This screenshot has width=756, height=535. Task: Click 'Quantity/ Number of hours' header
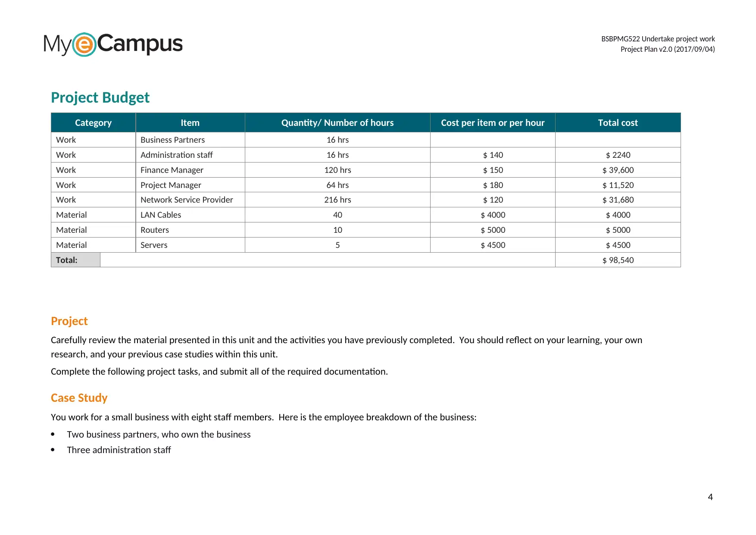coord(337,122)
